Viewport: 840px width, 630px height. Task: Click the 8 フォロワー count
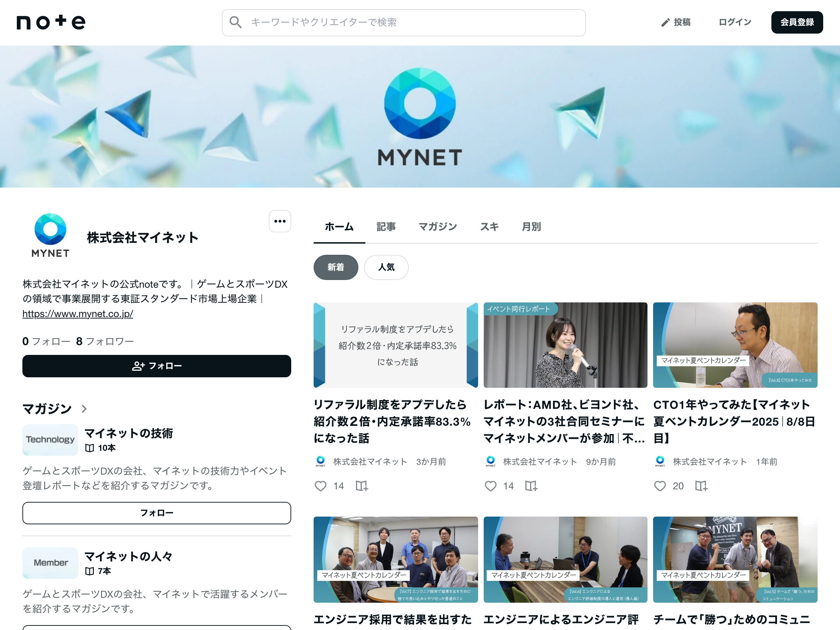click(105, 341)
